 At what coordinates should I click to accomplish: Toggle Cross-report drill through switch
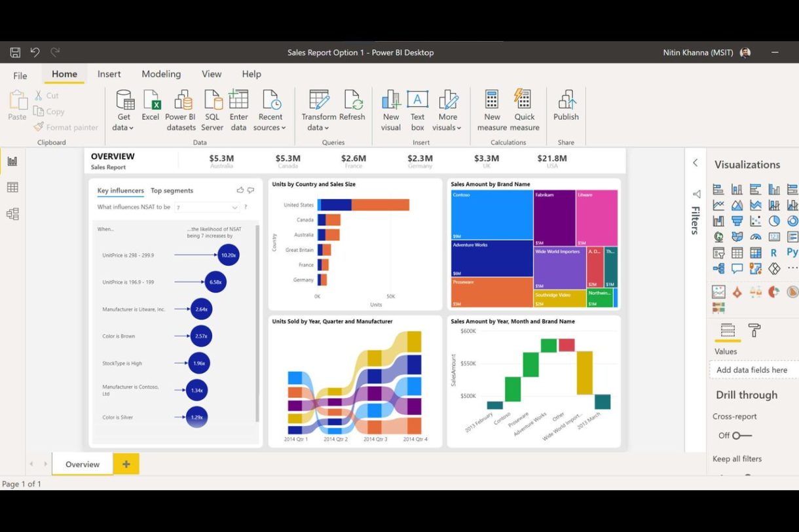[x=743, y=435]
